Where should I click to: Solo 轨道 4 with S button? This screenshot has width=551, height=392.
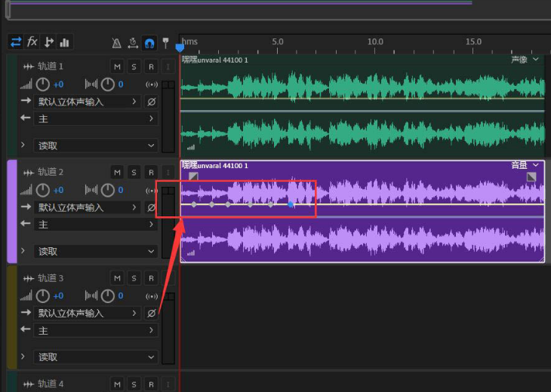tap(134, 384)
